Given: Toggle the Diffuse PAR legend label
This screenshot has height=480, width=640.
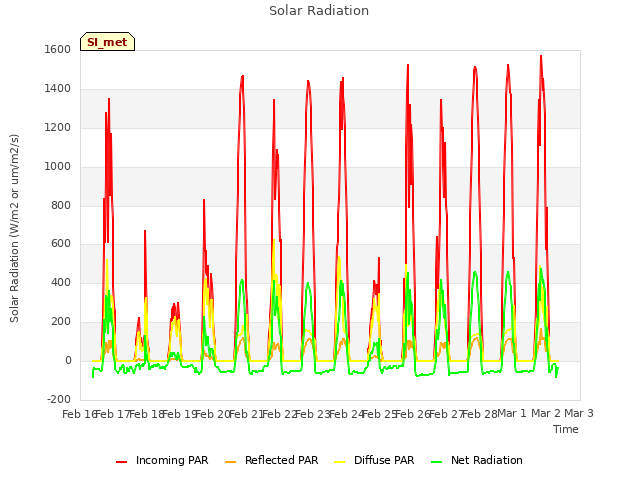Looking at the screenshot, I should 384,460.
